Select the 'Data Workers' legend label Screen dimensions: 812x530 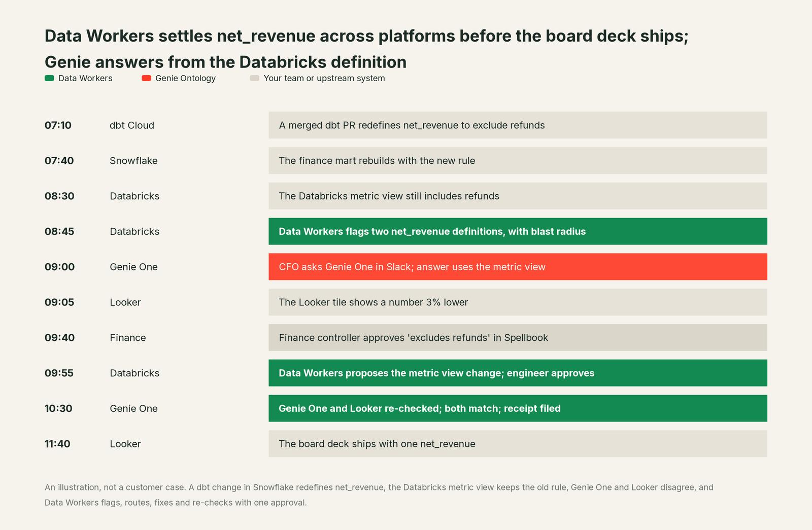(x=85, y=78)
